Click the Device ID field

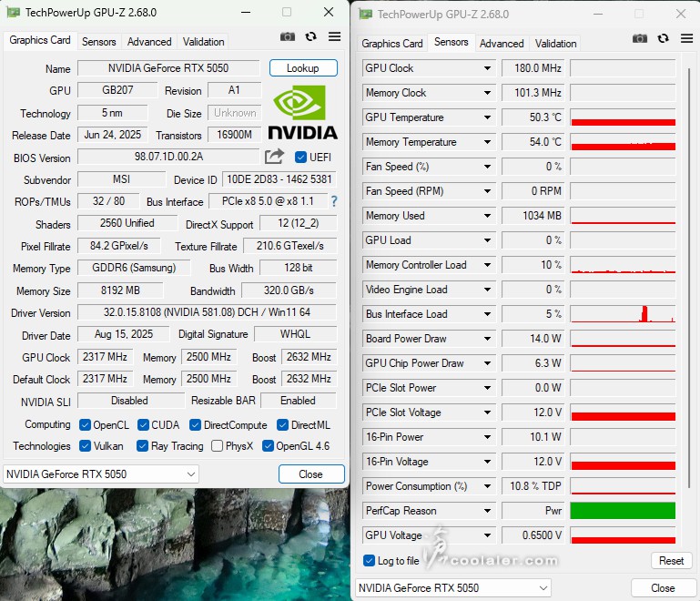tap(279, 179)
